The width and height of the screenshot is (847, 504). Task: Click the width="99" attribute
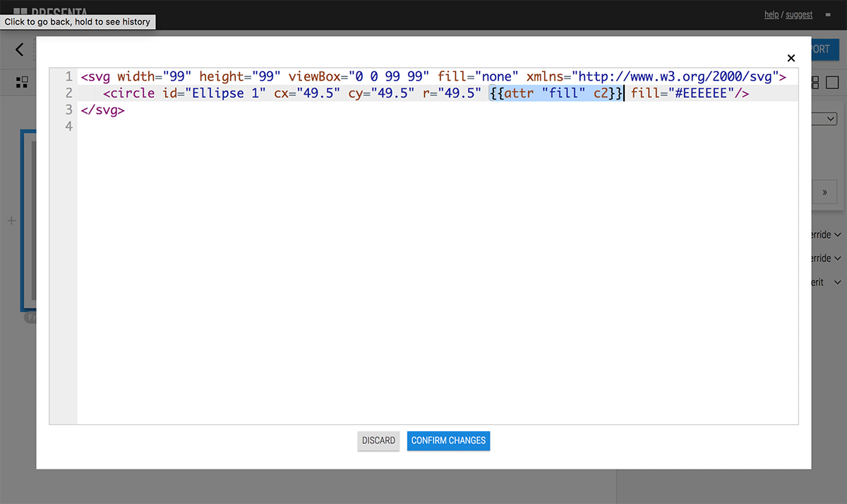point(155,76)
